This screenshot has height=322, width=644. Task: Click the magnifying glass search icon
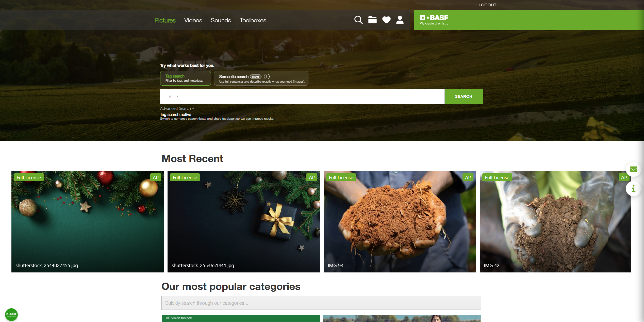[358, 20]
